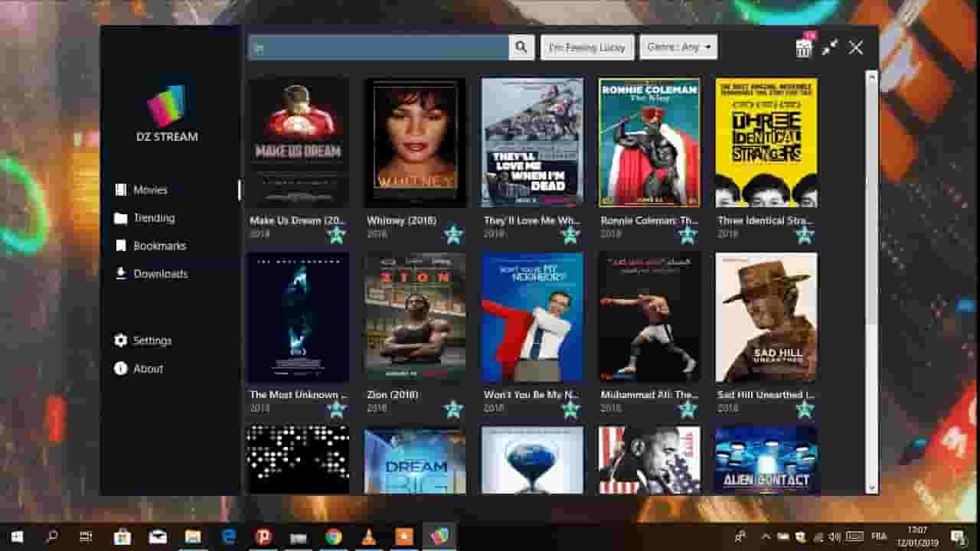Open The Most Unknown poster
This screenshot has width=980, height=551.
coord(298,318)
